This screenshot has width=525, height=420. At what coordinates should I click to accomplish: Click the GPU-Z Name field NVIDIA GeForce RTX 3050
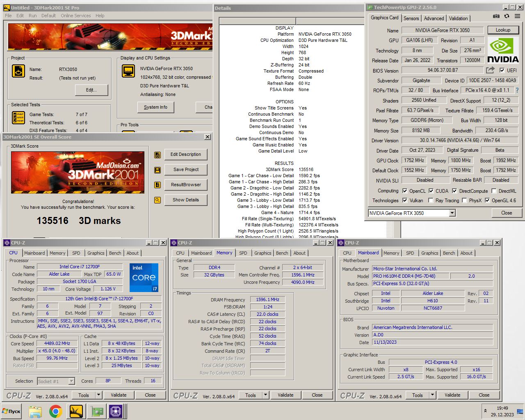click(x=442, y=30)
